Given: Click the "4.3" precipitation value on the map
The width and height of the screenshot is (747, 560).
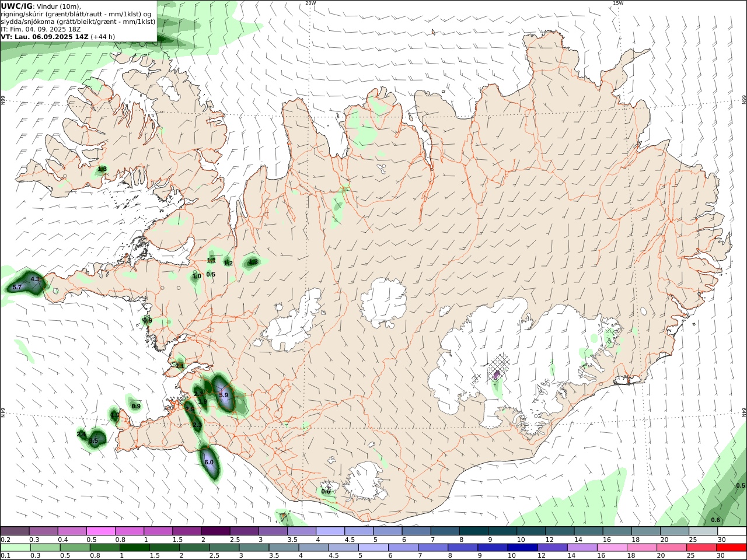Looking at the screenshot, I should pyautogui.click(x=35, y=279).
